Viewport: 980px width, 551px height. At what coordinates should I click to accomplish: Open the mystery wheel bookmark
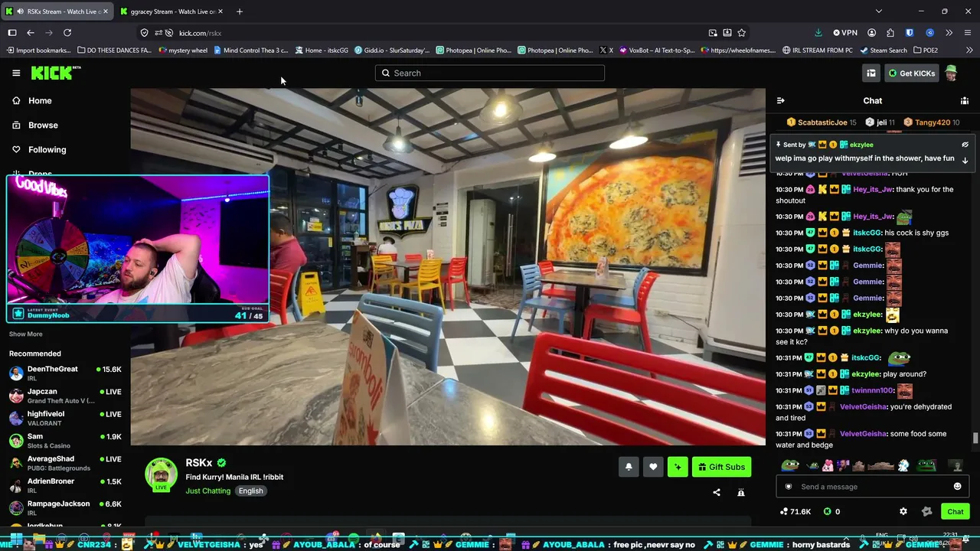pyautogui.click(x=183, y=51)
